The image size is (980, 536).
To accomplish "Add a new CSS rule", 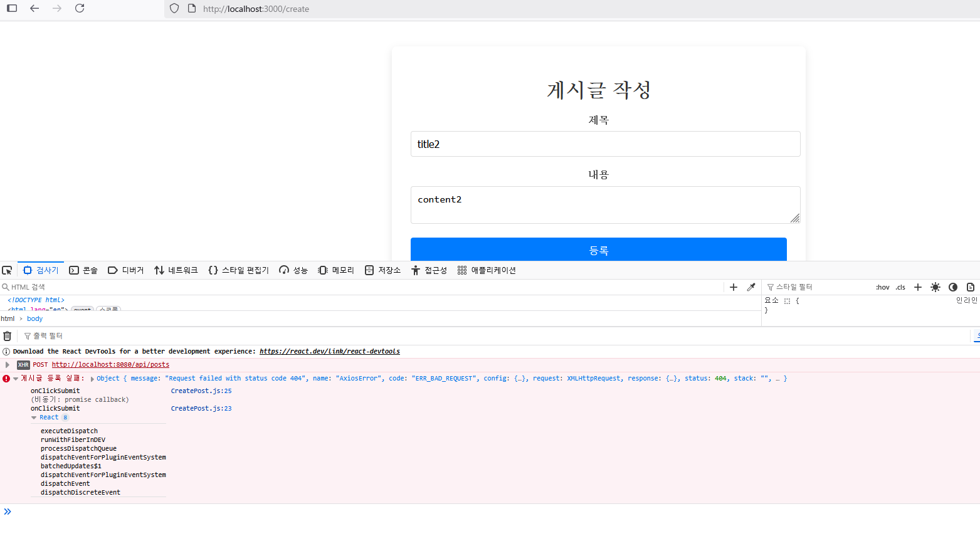I will pyautogui.click(x=918, y=287).
